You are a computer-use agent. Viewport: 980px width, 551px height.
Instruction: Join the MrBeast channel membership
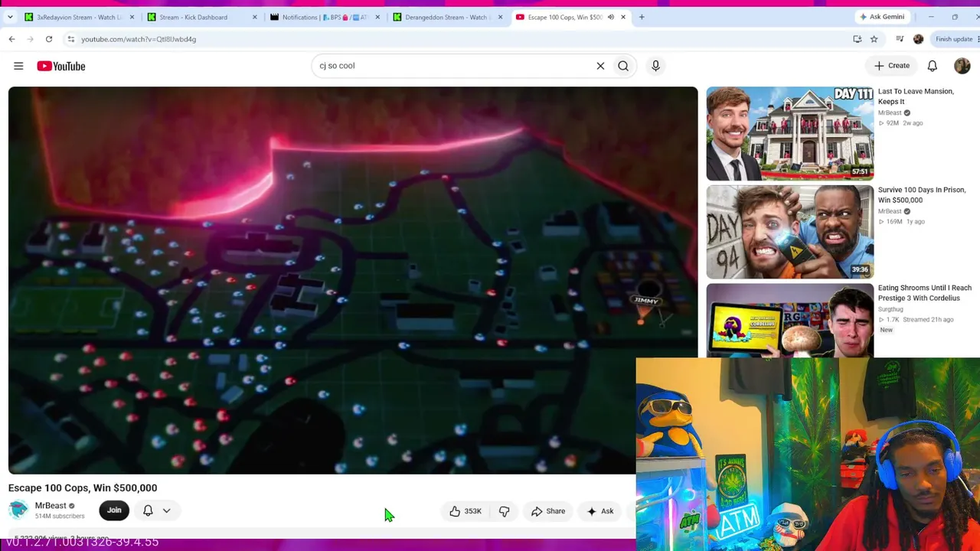click(114, 510)
